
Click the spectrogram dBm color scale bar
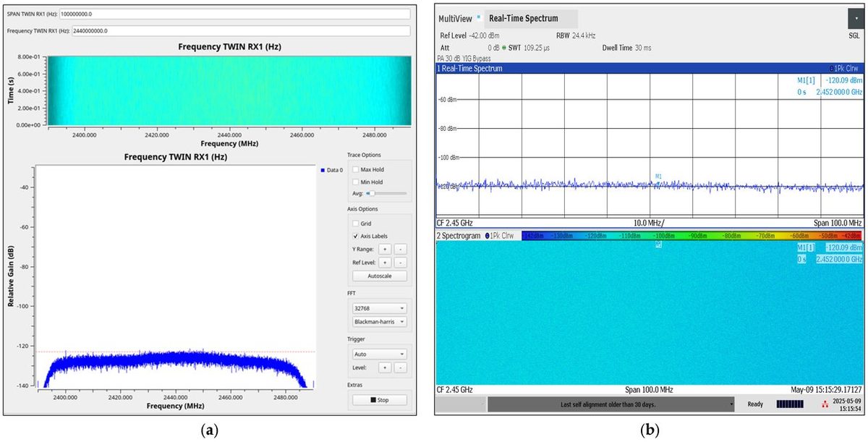(691, 236)
